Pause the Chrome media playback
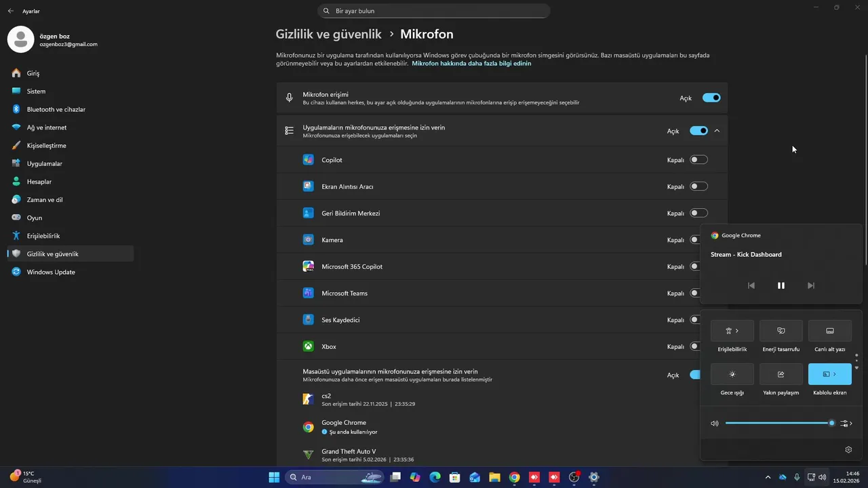Screen dimensions: 868x488 point(781,285)
